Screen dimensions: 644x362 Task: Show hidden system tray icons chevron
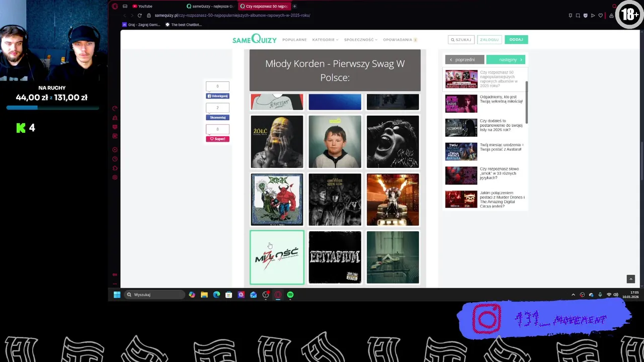573,295
